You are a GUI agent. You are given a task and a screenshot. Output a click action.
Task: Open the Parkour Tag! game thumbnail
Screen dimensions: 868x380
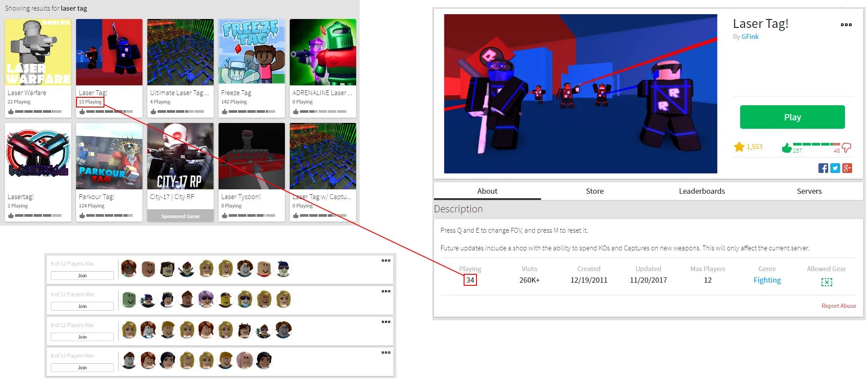[109, 156]
